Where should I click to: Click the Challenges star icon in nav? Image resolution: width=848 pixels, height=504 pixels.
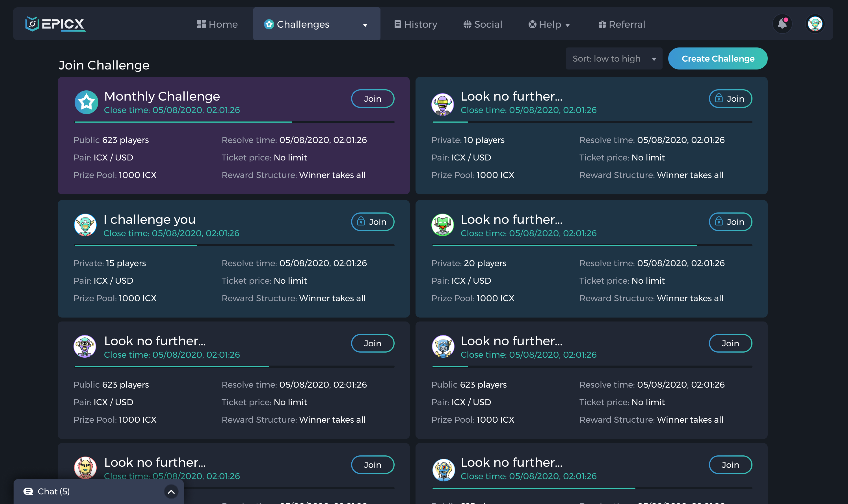pyautogui.click(x=269, y=24)
